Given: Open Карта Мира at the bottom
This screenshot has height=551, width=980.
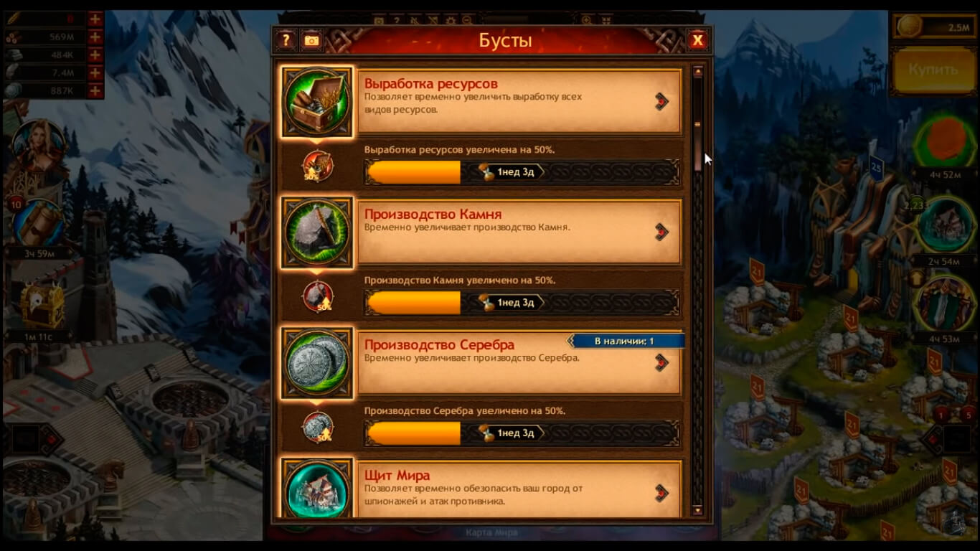Looking at the screenshot, I should click(x=491, y=532).
